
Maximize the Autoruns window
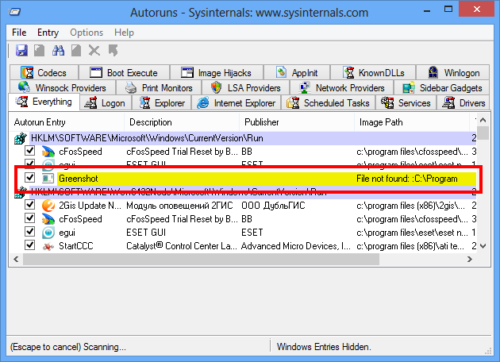[448, 10]
